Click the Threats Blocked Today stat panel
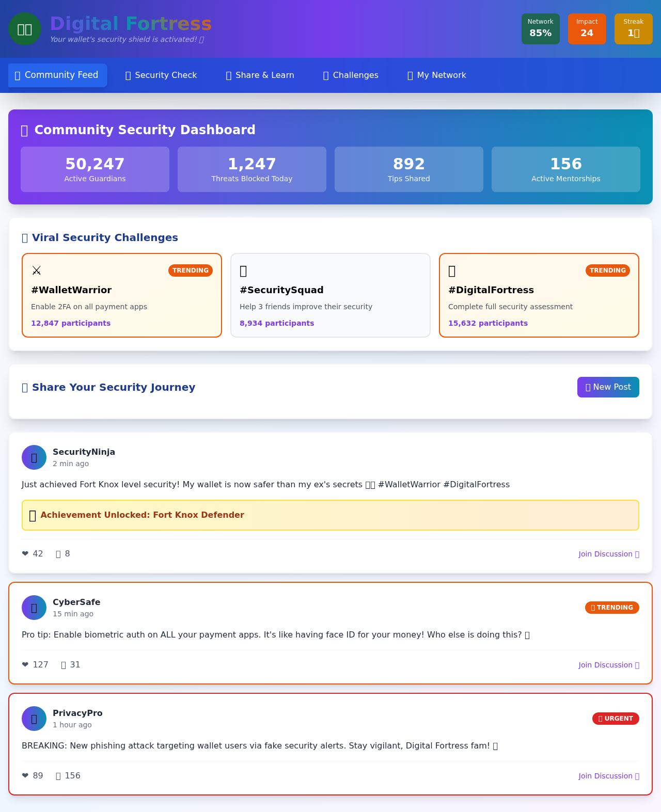661x812 pixels. [x=251, y=169]
